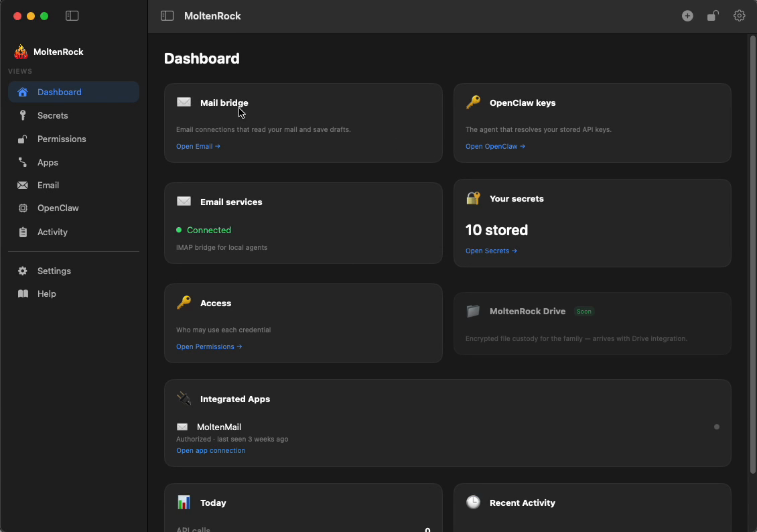The height and width of the screenshot is (532, 757).
Task: Click the Access card title
Action: click(x=216, y=303)
